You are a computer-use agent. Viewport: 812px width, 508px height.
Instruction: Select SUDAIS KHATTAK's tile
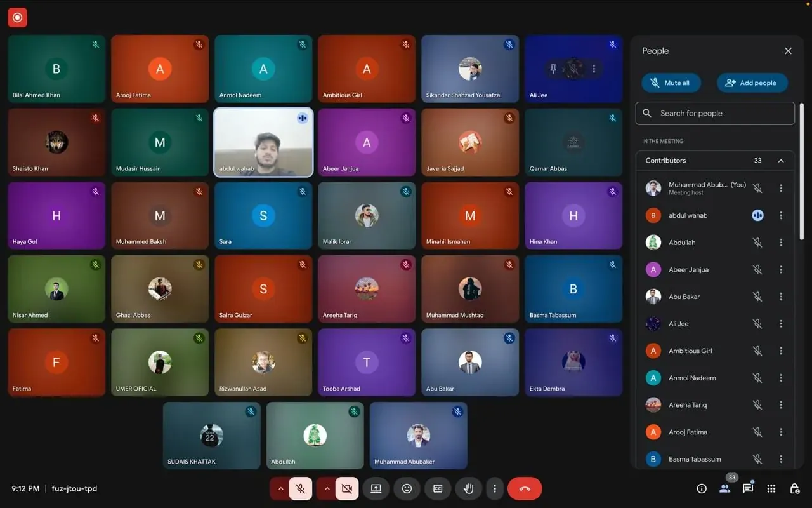(x=212, y=435)
